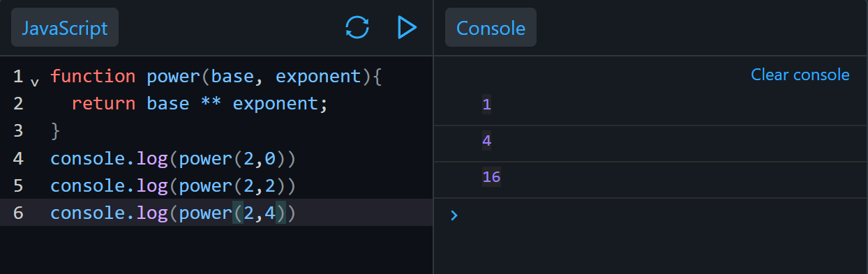Click line number 1 in gutter
Viewport: 868px width, 274px height.
(x=18, y=76)
